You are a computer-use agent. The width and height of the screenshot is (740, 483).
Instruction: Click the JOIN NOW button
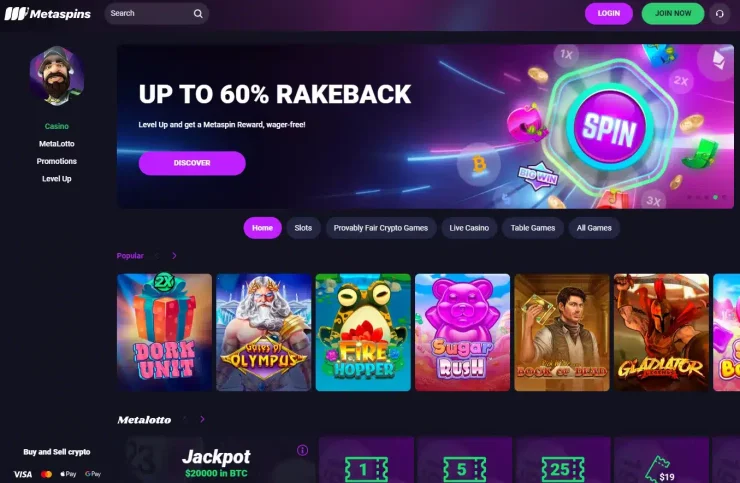pos(673,14)
